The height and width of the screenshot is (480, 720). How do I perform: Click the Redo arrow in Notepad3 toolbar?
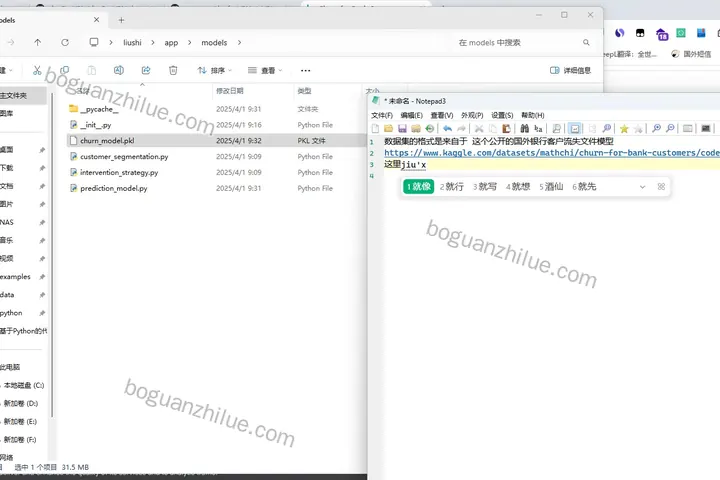pos(461,129)
